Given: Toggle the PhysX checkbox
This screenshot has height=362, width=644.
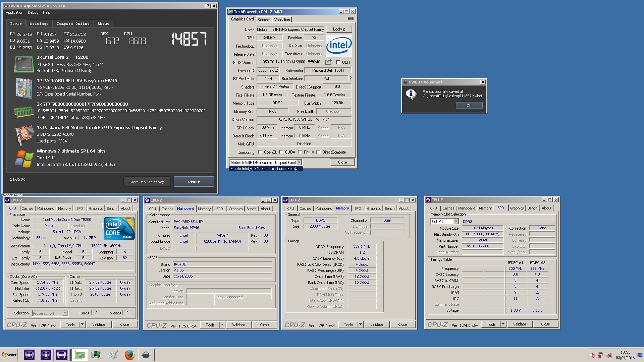Looking at the screenshot, I should 300,152.
